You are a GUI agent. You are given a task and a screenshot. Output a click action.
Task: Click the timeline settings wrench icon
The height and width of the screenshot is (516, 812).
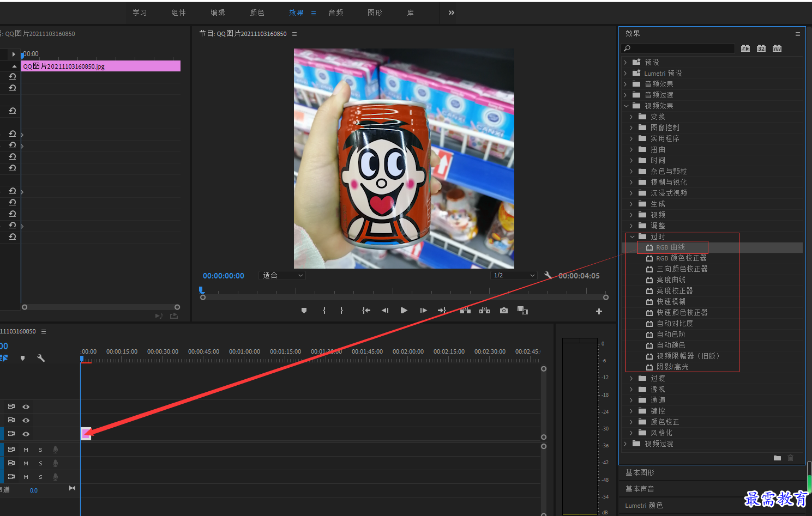[x=41, y=358]
